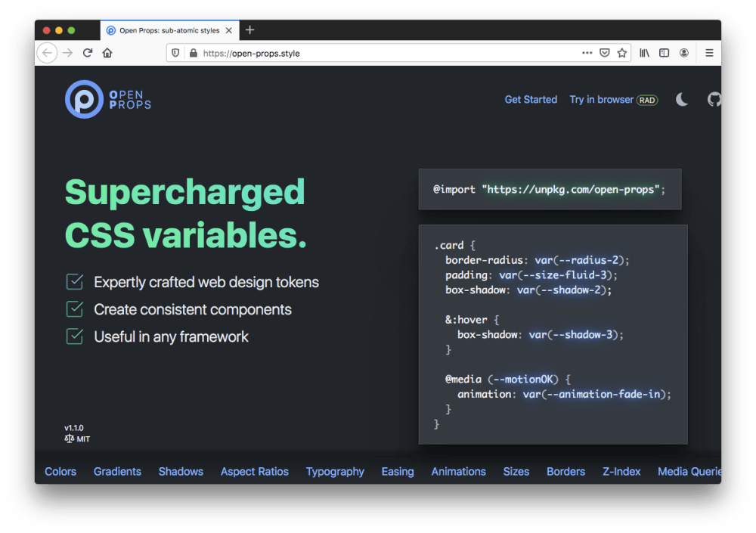The width and height of the screenshot is (756, 533).
Task: Jump to the Colors section
Action: 60,471
